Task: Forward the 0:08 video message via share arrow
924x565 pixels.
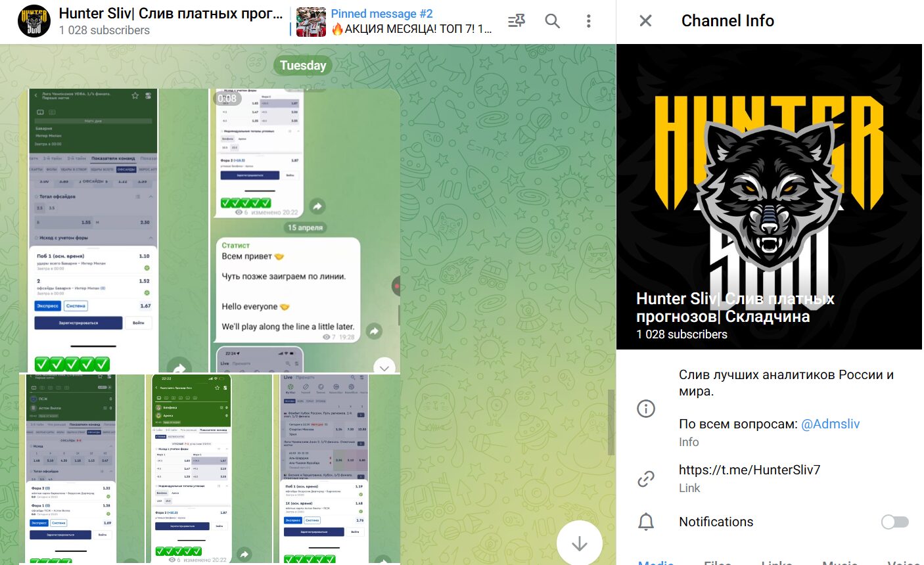Action: [317, 206]
